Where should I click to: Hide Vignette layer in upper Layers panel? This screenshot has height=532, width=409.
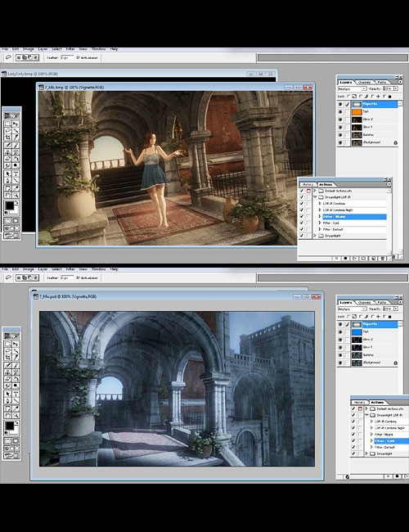tap(340, 104)
